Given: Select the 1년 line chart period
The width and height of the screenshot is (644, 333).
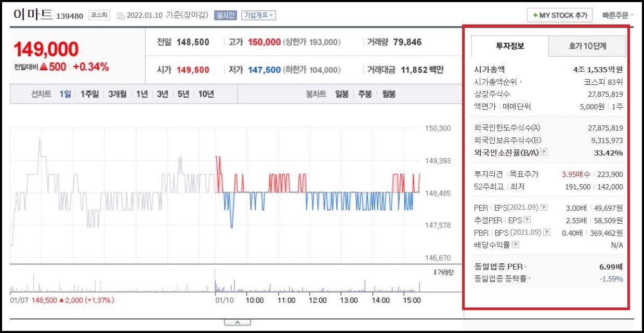Looking at the screenshot, I should point(142,94).
